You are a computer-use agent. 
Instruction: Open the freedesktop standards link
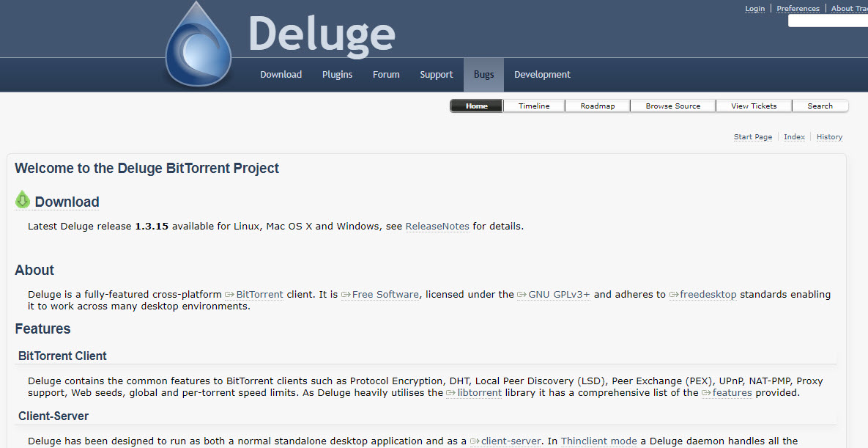click(x=703, y=295)
